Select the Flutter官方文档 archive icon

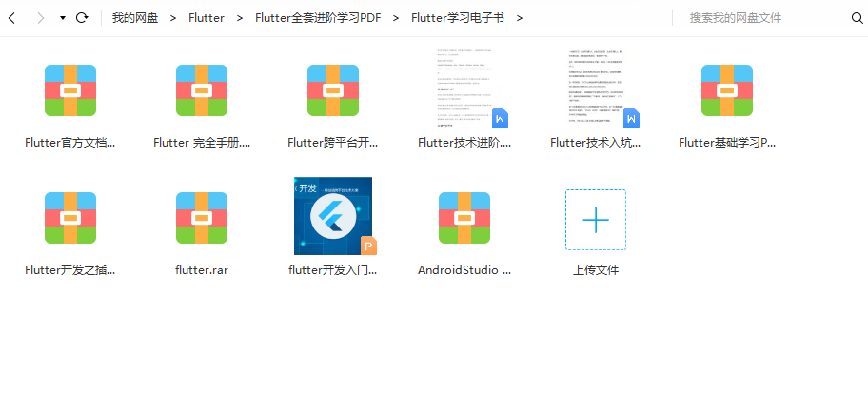coord(70,90)
